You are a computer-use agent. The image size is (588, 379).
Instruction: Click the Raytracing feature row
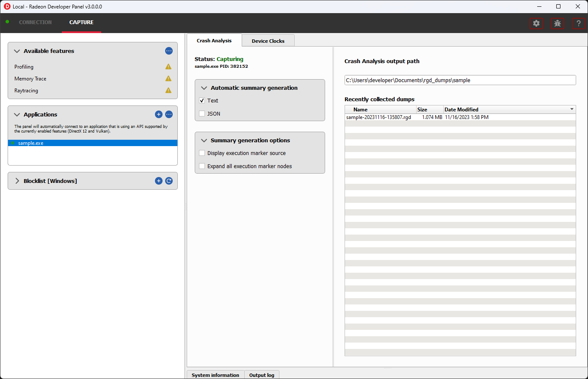coord(93,90)
